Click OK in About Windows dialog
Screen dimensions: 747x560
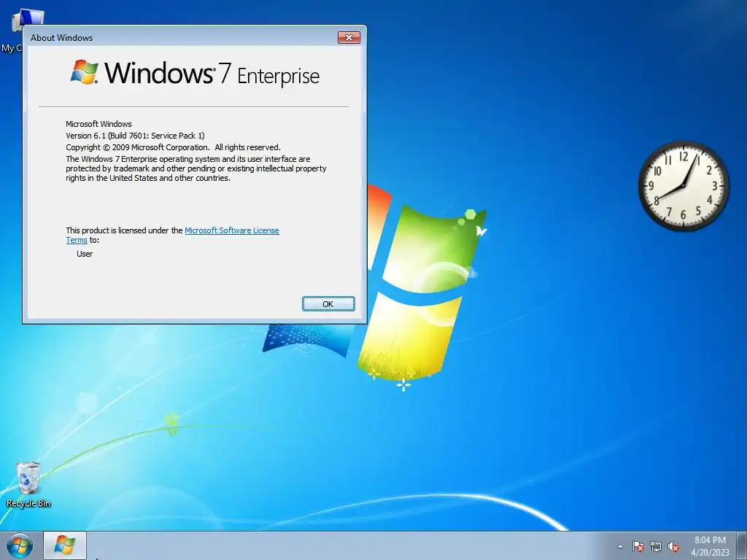coord(328,304)
